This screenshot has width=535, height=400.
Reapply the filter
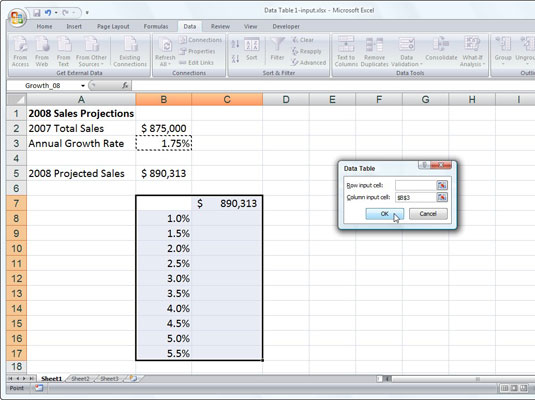coord(307,51)
